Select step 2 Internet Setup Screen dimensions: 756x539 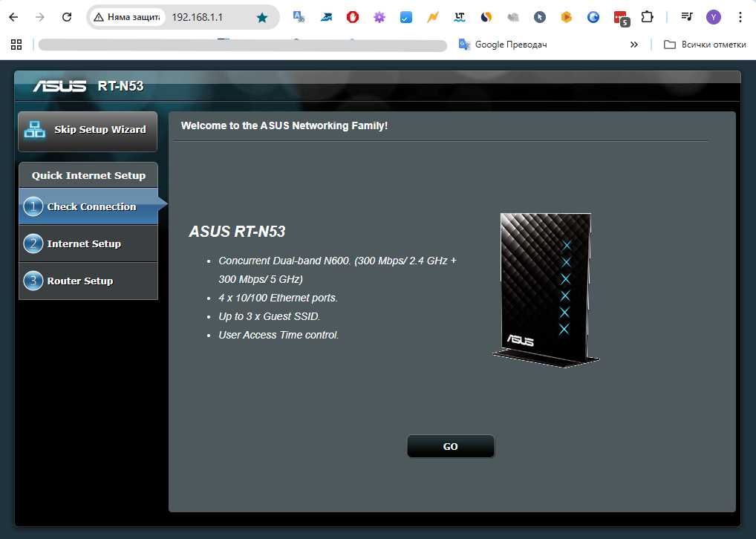[88, 244]
